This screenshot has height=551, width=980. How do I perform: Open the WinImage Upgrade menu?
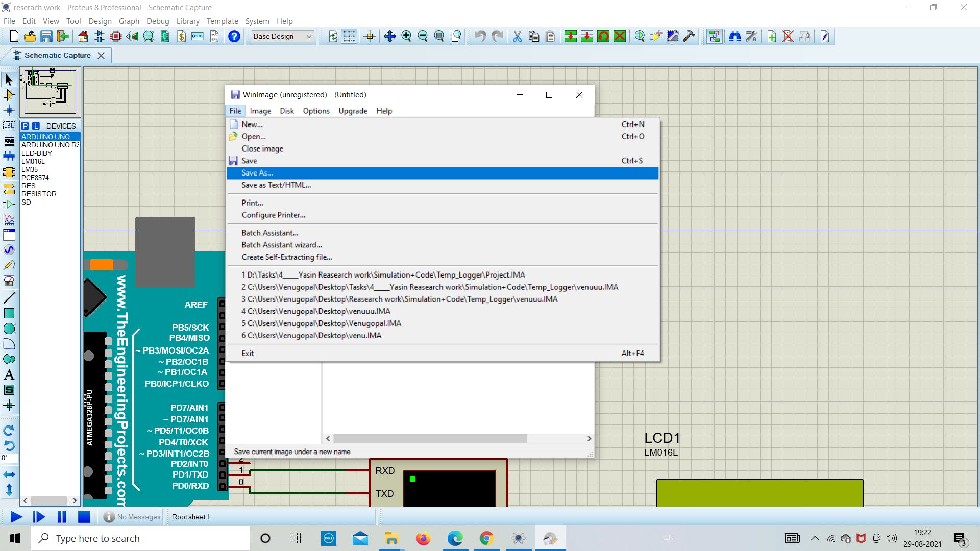point(353,111)
